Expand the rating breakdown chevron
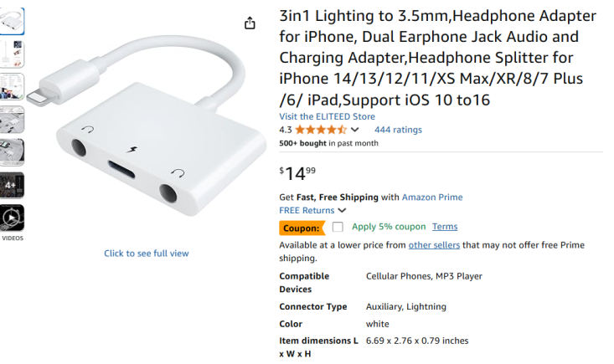Viewport: 614px width, 364px height. tap(355, 131)
